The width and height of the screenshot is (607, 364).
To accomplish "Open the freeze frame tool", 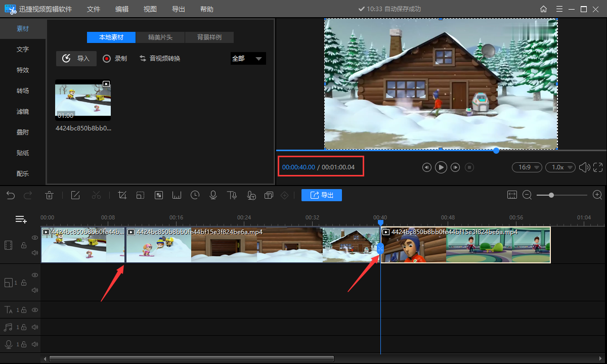I will [177, 195].
